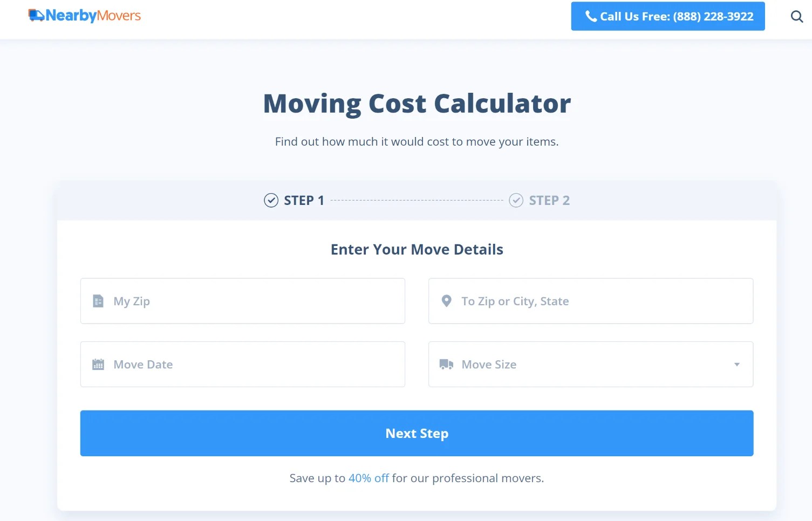
Task: Click the 40% off link
Action: (x=369, y=478)
